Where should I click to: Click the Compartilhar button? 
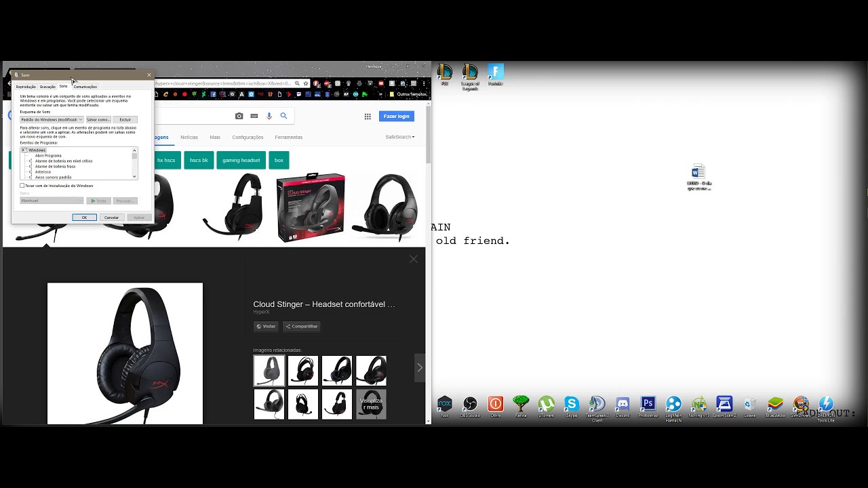(x=302, y=326)
